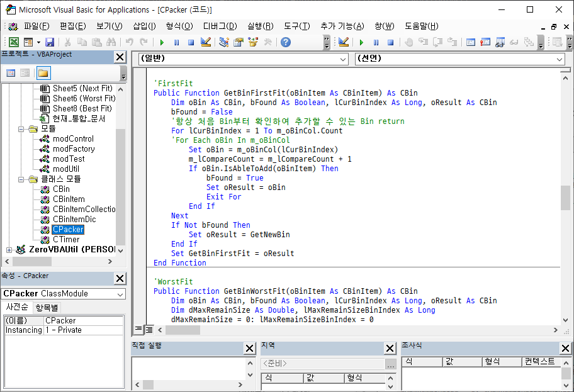This screenshot has height=392, width=574.
Task: Open the 파일(F) menu
Action: (37, 26)
